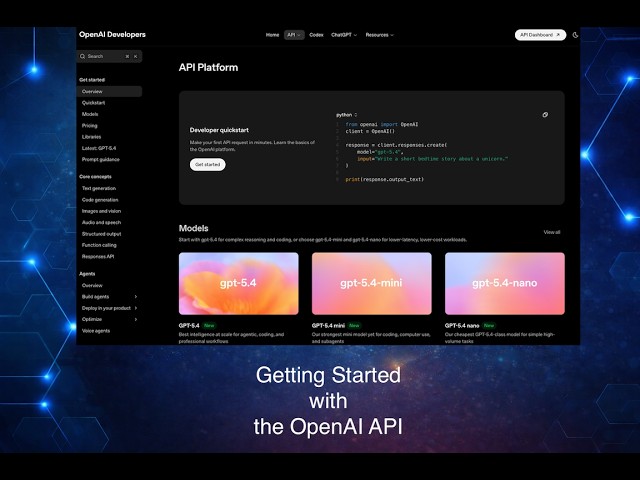Expand the ChatGPT nav dropdown

pos(344,35)
